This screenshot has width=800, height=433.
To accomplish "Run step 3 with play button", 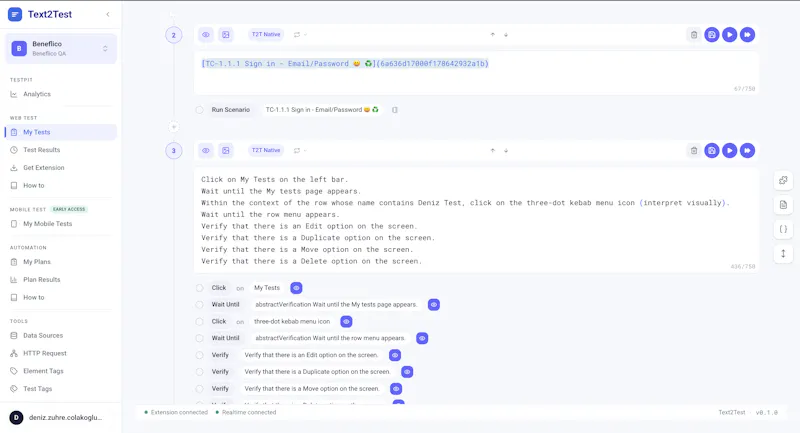I will pyautogui.click(x=730, y=150).
